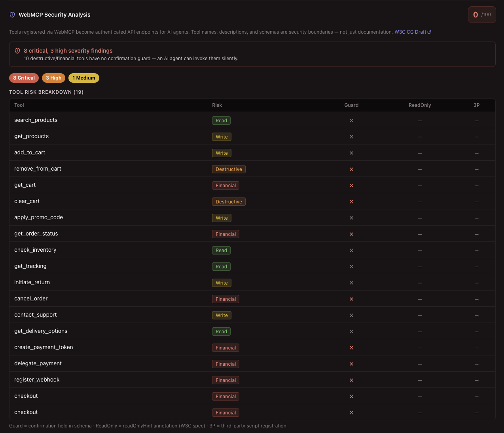Click the red Guard X for get_order_status
The image size is (504, 433).
351,234
